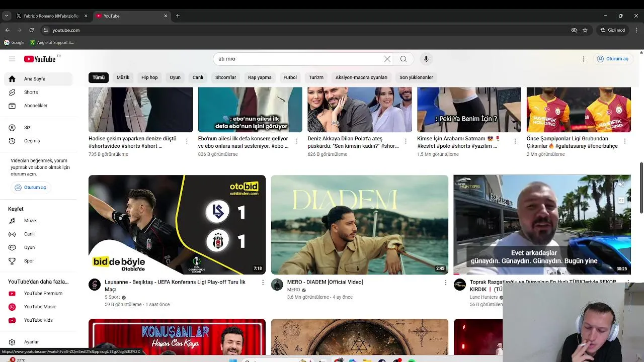Open the YouTube settings three-dot menu
644x362 pixels.
click(x=584, y=59)
